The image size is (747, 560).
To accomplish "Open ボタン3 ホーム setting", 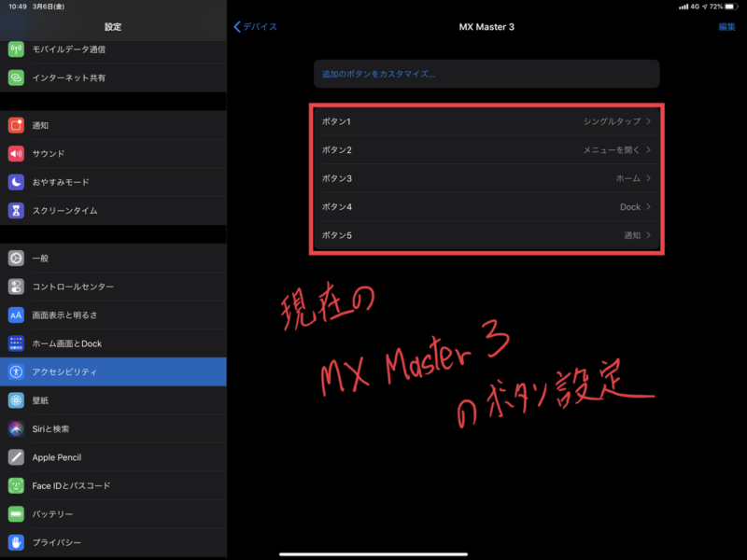I will [x=486, y=178].
